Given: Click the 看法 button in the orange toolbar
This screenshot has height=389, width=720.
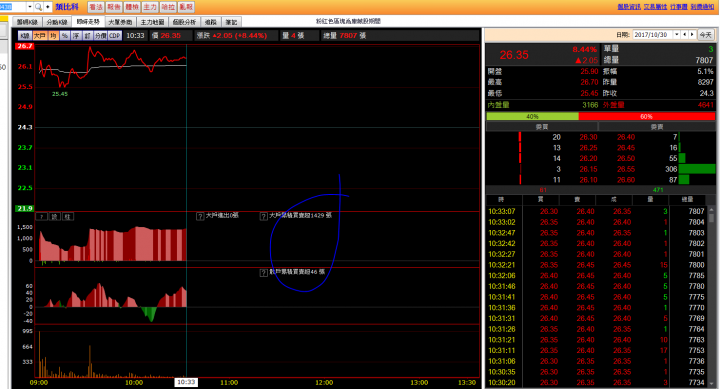Looking at the screenshot, I should (x=96, y=7).
